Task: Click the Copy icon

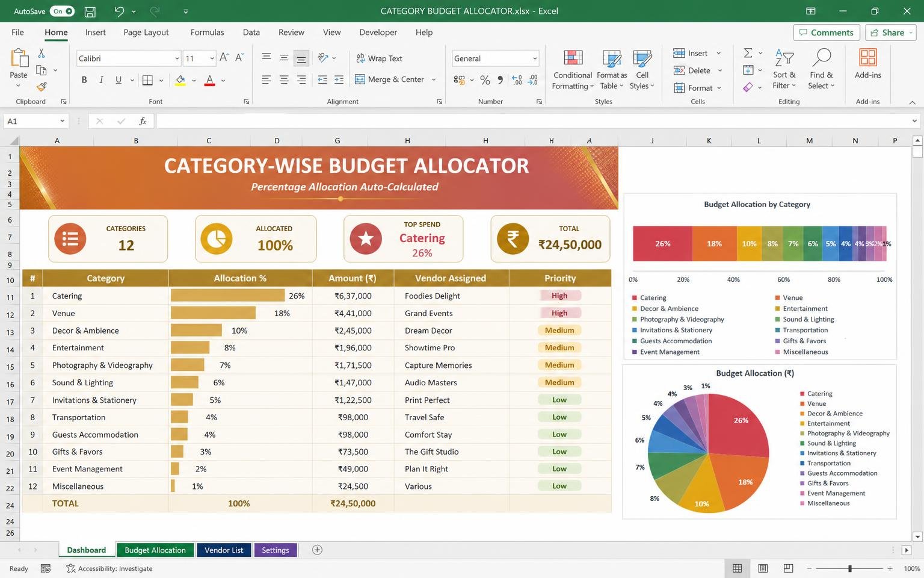Action: 42,70
